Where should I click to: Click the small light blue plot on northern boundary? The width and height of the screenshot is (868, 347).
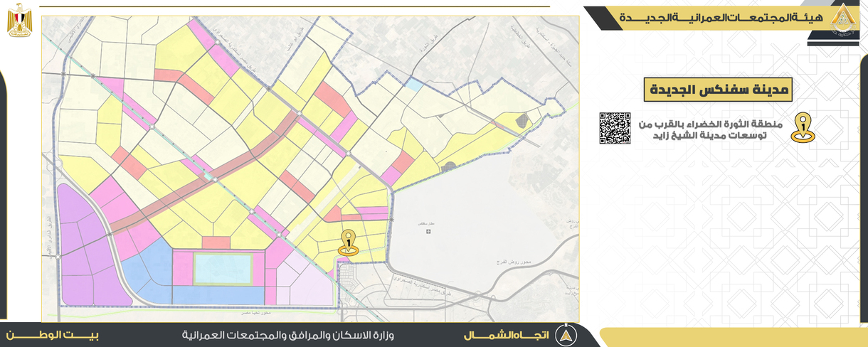414,84
